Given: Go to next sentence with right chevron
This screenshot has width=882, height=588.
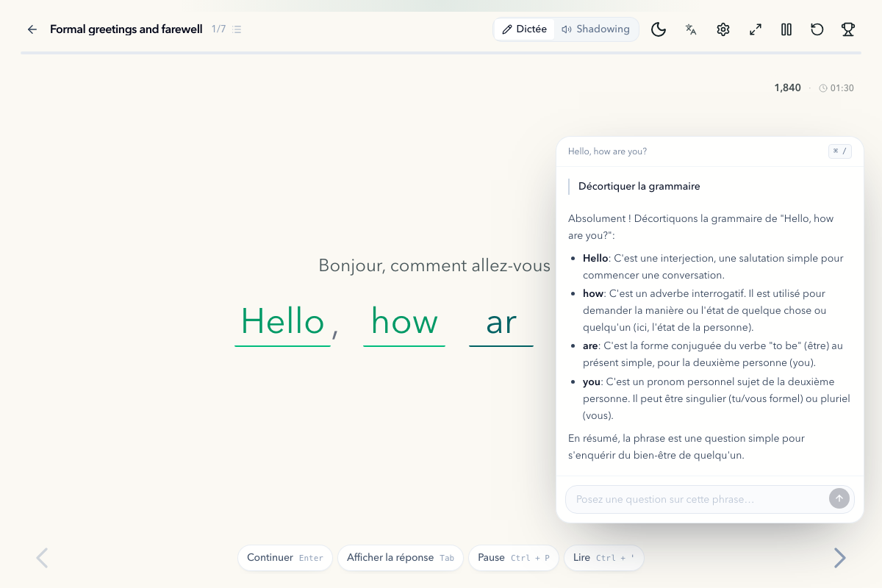Looking at the screenshot, I should click(x=839, y=558).
